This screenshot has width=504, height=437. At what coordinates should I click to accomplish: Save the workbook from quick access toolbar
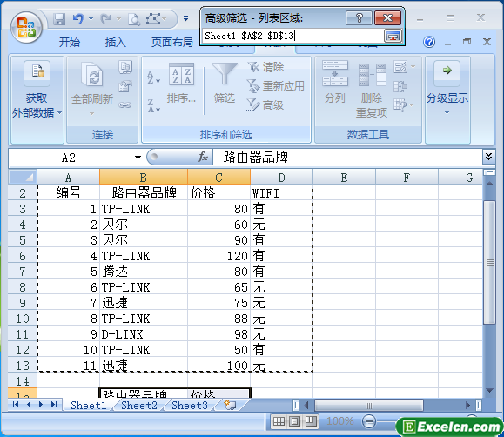click(59, 19)
